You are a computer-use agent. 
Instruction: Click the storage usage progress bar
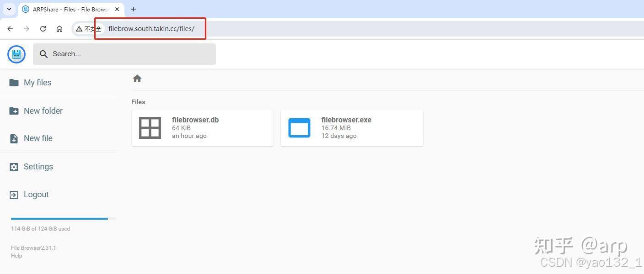tap(59, 218)
